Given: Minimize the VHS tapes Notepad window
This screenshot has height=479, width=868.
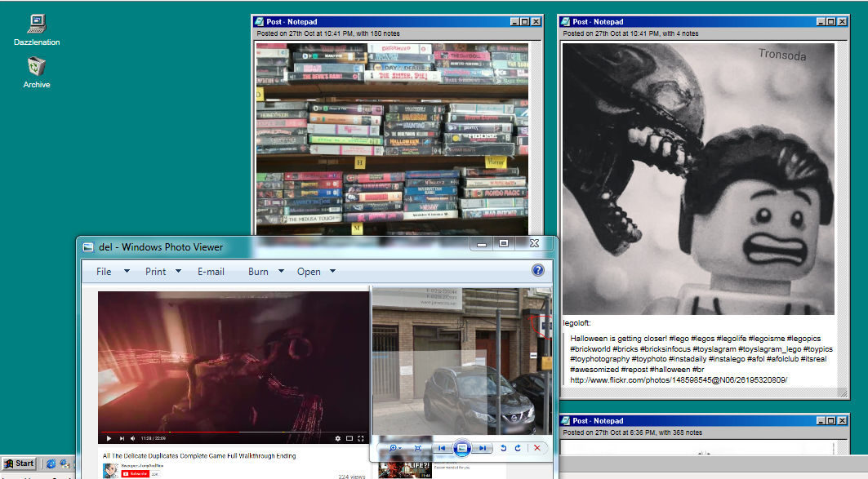Looking at the screenshot, I should coord(514,21).
